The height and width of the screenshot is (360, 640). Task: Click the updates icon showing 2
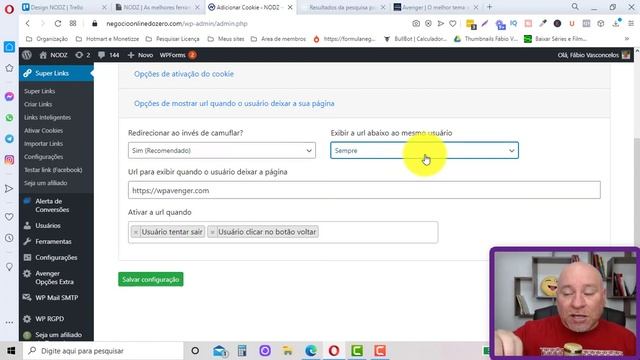tap(82, 55)
